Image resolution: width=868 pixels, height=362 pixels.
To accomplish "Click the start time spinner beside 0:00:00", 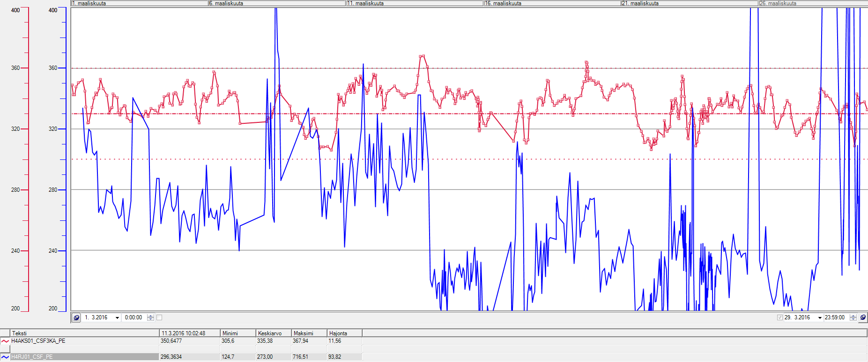I will (150, 317).
